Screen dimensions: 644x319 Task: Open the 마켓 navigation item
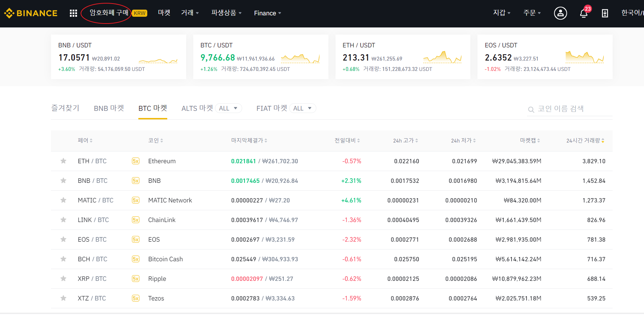coord(164,13)
